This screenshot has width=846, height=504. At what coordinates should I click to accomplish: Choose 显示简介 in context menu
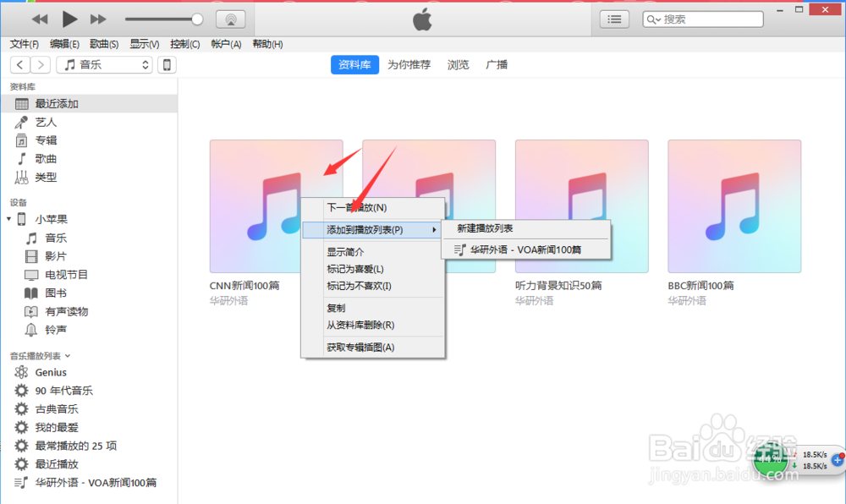coord(373,252)
